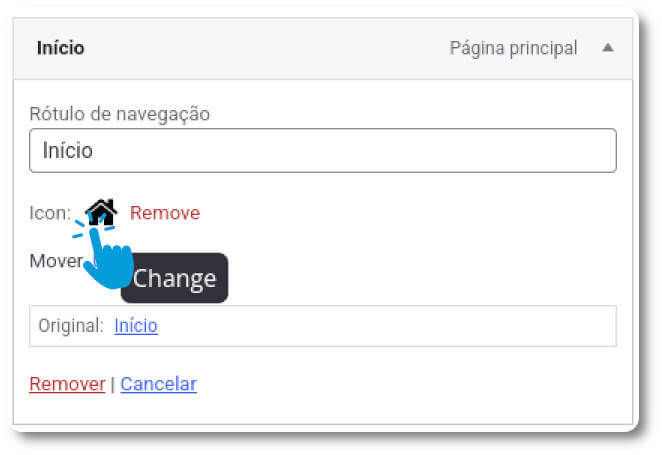Click the 'Original:' label text
The image size is (662, 455).
[x=71, y=325]
